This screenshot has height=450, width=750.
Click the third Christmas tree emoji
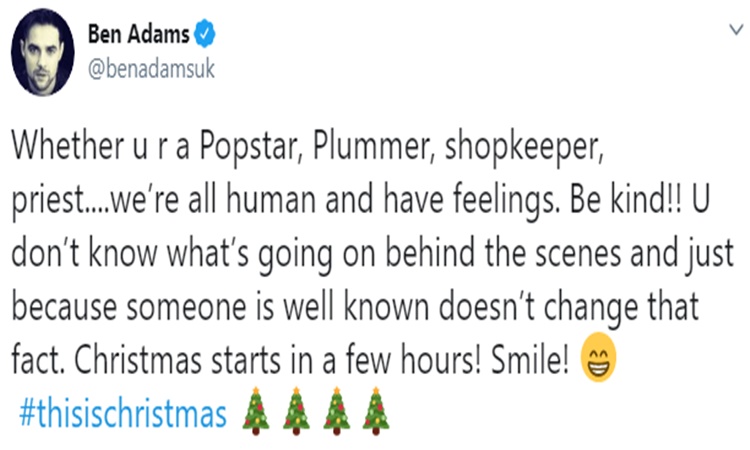pos(336,412)
